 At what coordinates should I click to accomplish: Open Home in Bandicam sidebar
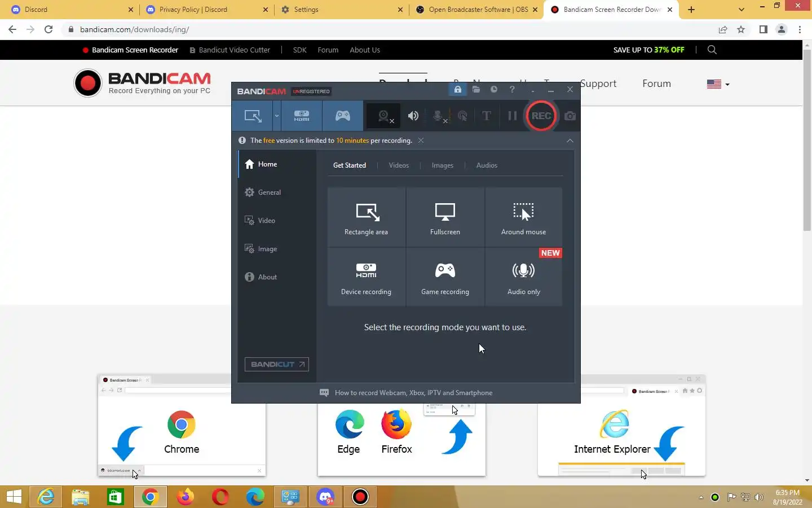click(x=276, y=164)
